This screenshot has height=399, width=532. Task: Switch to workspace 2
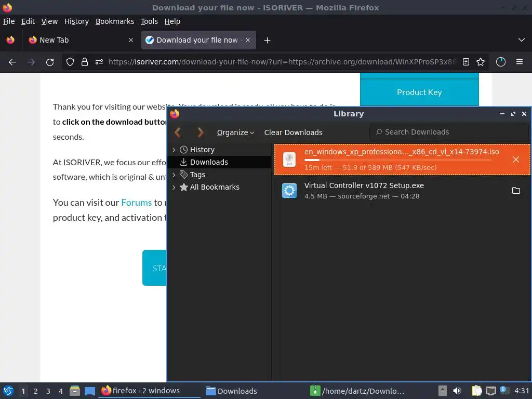click(x=36, y=391)
